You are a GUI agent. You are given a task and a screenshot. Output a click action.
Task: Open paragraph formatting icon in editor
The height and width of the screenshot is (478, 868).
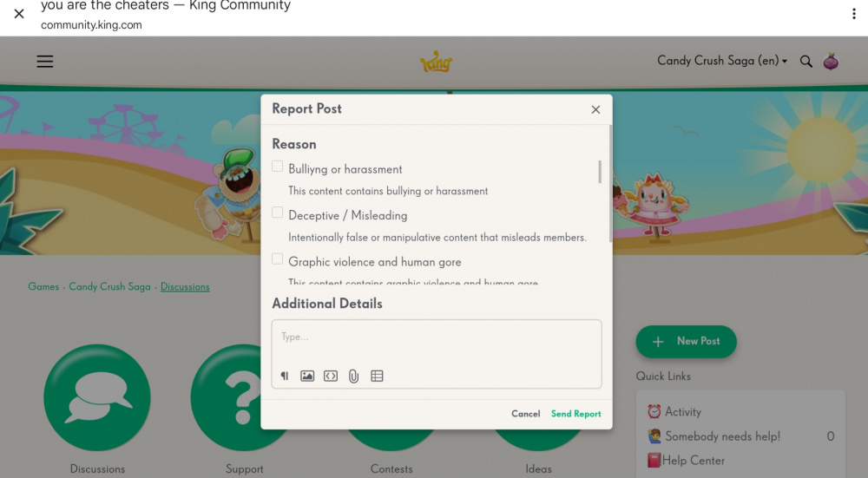(x=285, y=377)
